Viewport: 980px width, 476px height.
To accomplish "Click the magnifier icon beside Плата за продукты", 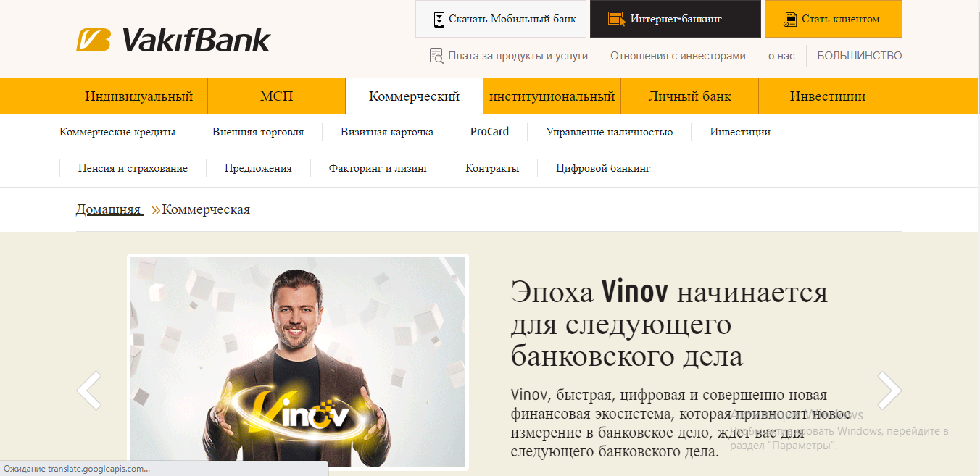I will pyautogui.click(x=436, y=56).
